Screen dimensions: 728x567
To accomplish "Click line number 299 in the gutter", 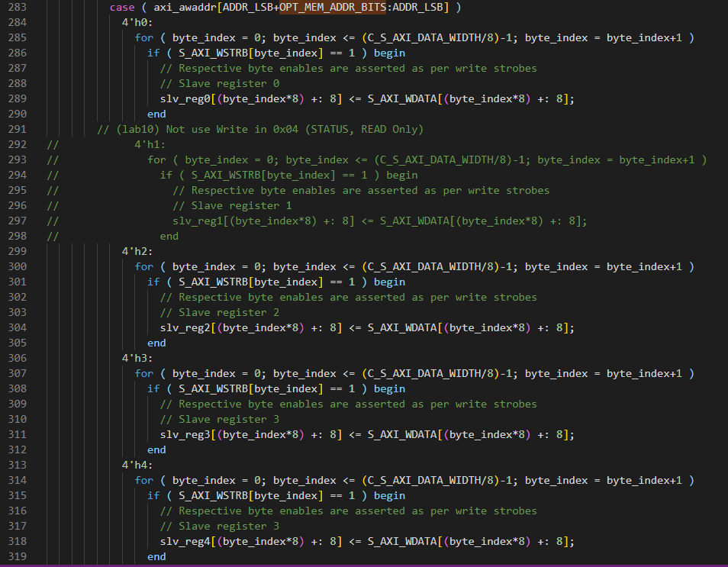I will click(x=18, y=251).
